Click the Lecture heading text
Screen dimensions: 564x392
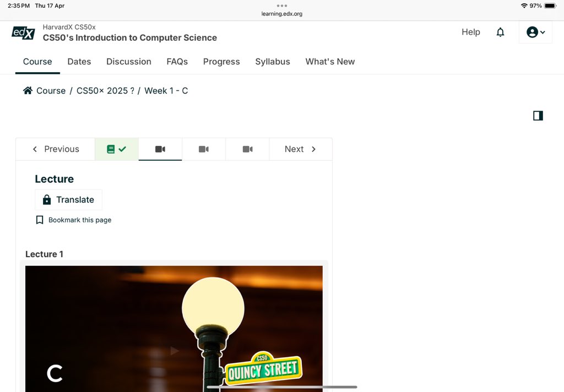55,179
